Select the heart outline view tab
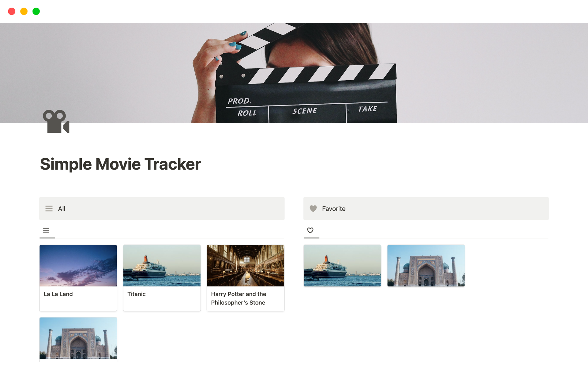Viewport: 588px width, 368px height. tap(310, 230)
